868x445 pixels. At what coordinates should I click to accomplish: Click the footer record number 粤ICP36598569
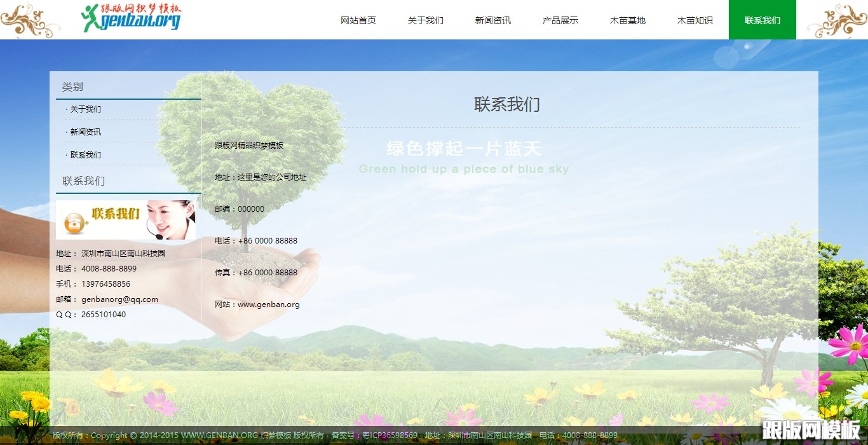pyautogui.click(x=390, y=435)
